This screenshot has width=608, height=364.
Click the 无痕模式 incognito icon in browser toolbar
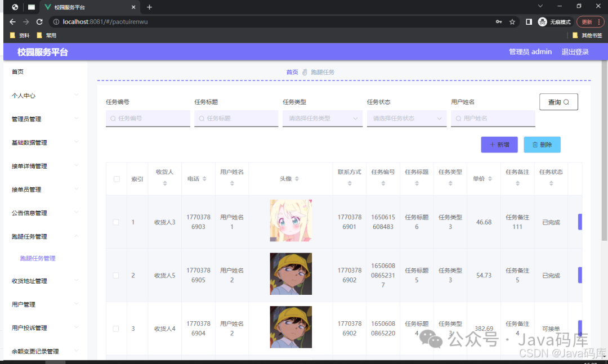(542, 21)
